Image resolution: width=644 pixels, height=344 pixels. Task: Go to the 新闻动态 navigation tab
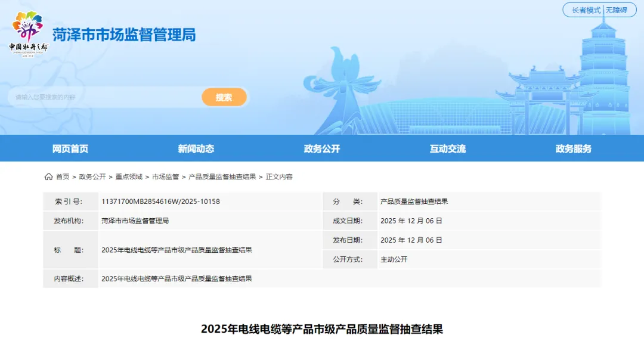tap(196, 148)
